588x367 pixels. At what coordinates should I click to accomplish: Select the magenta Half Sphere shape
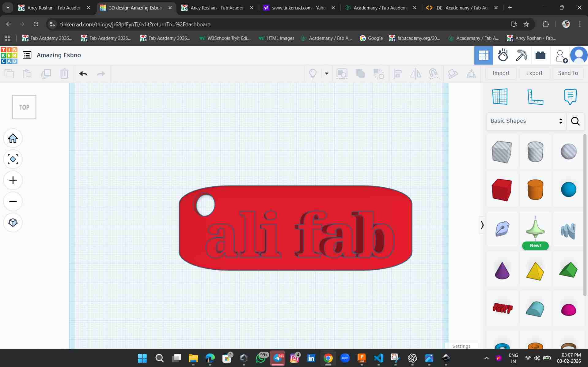point(568,309)
